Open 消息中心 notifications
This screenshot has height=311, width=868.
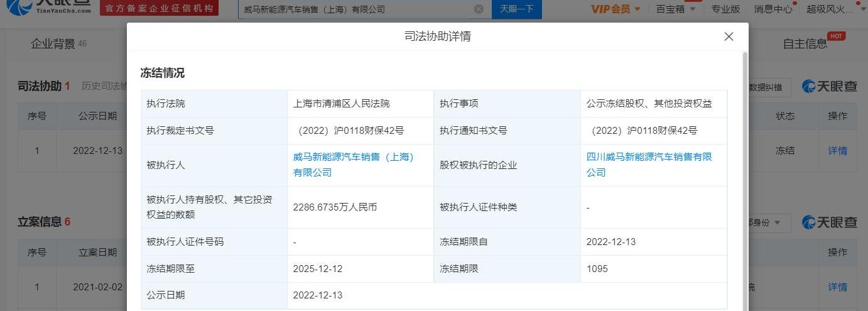click(773, 9)
